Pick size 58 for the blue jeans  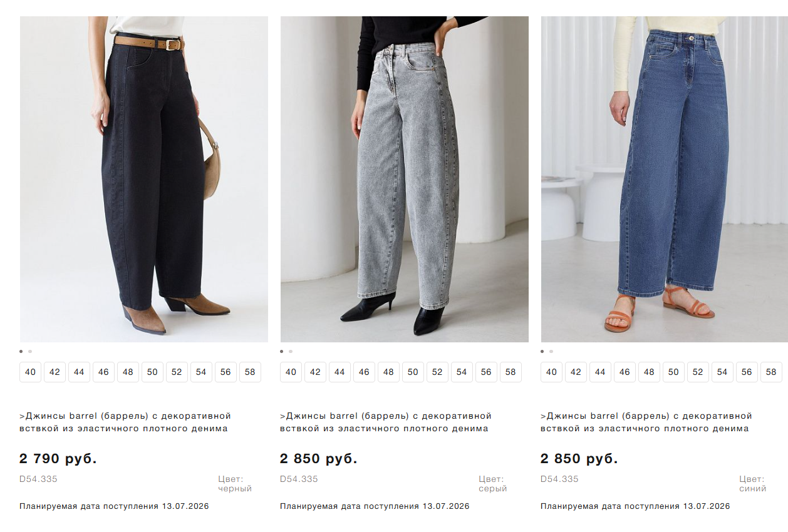pos(771,372)
